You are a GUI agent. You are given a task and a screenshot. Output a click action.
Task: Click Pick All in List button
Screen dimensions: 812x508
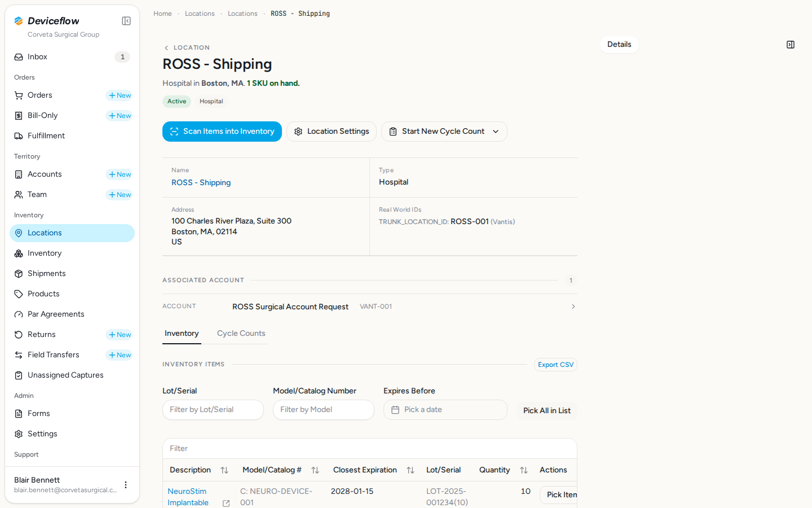pos(547,410)
